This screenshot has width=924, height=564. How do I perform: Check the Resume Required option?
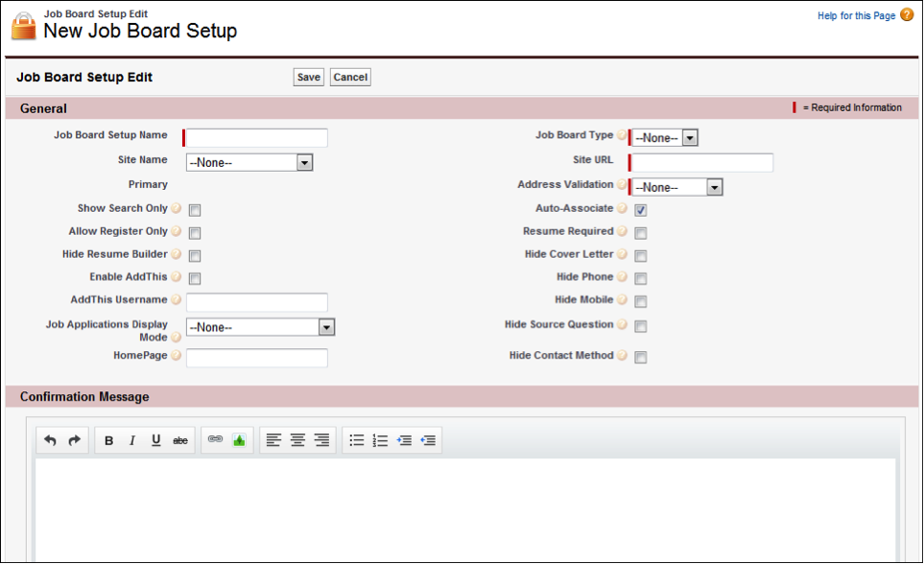[640, 232]
